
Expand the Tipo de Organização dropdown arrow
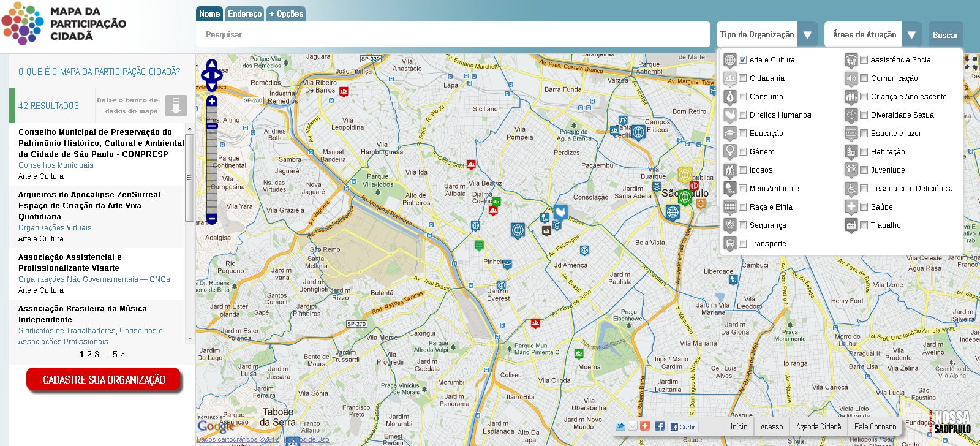pyautogui.click(x=807, y=35)
